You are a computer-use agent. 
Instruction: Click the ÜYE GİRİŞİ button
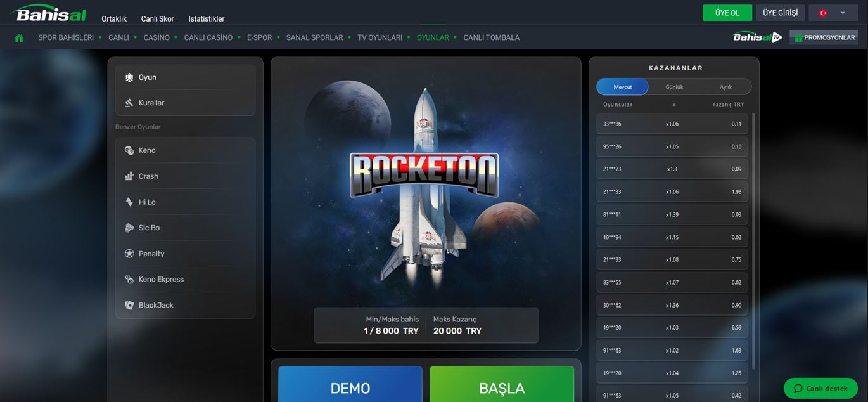(x=781, y=13)
